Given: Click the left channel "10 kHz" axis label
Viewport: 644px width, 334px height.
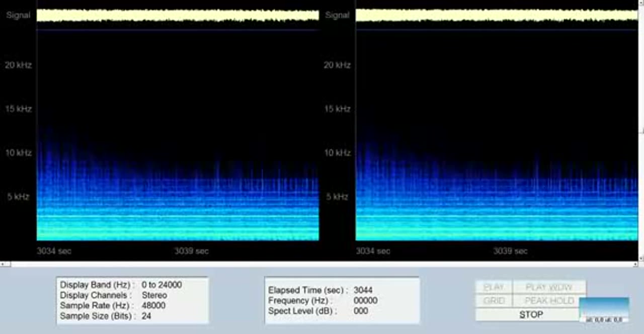Looking at the screenshot, I should click(x=18, y=153).
